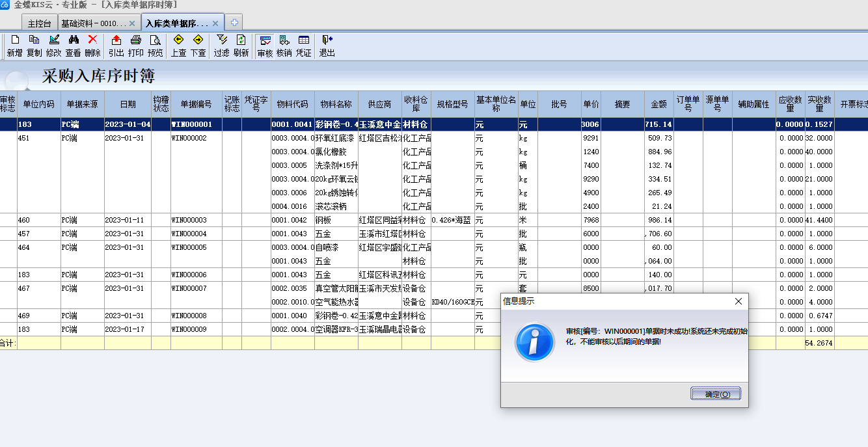Image resolution: width=868 pixels, height=447 pixels.
Task: Select document number WIN000004 cell
Action: point(197,234)
